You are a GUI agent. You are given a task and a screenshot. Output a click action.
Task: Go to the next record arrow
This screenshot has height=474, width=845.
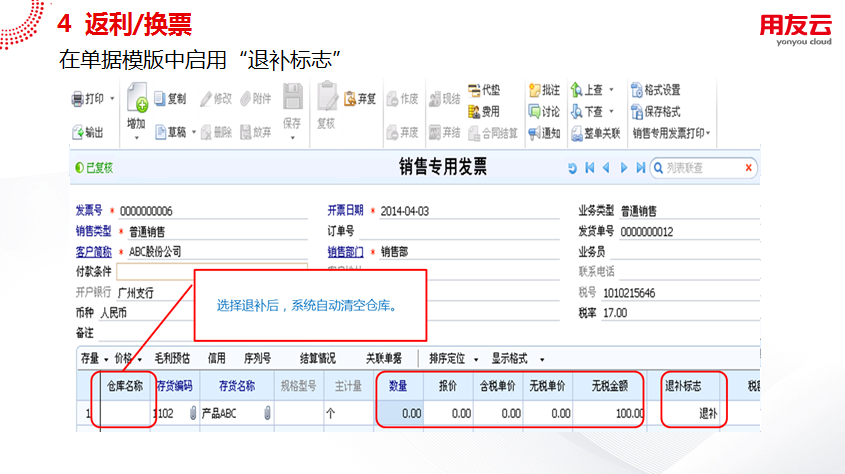pyautogui.click(x=624, y=168)
